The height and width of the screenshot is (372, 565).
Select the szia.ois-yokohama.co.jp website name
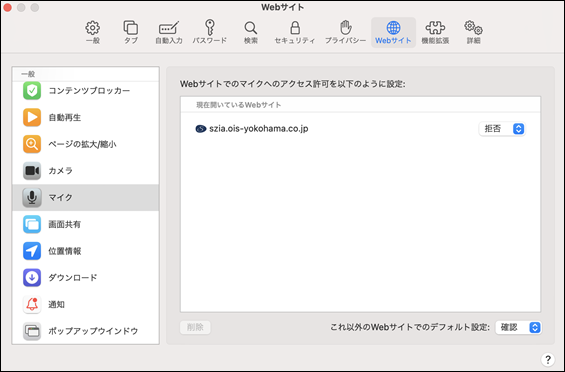pos(259,129)
